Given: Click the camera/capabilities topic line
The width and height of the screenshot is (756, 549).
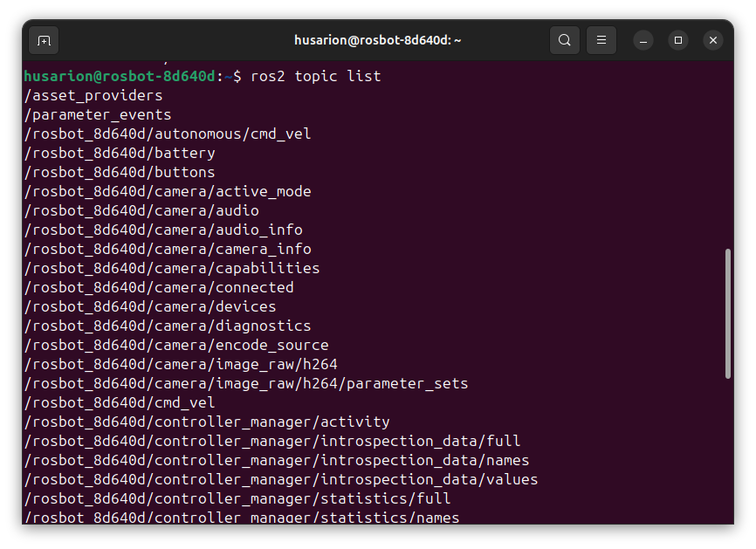Looking at the screenshot, I should [172, 269].
